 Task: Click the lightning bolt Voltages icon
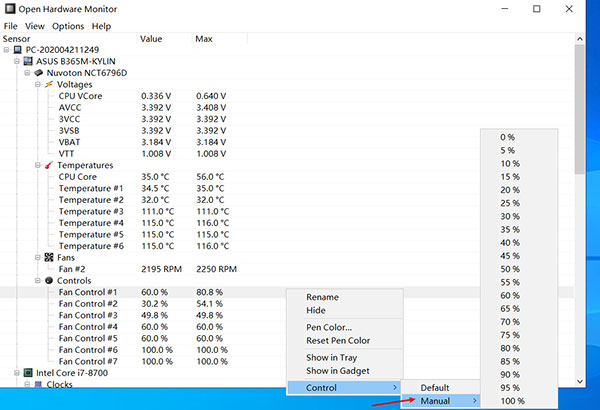point(48,84)
